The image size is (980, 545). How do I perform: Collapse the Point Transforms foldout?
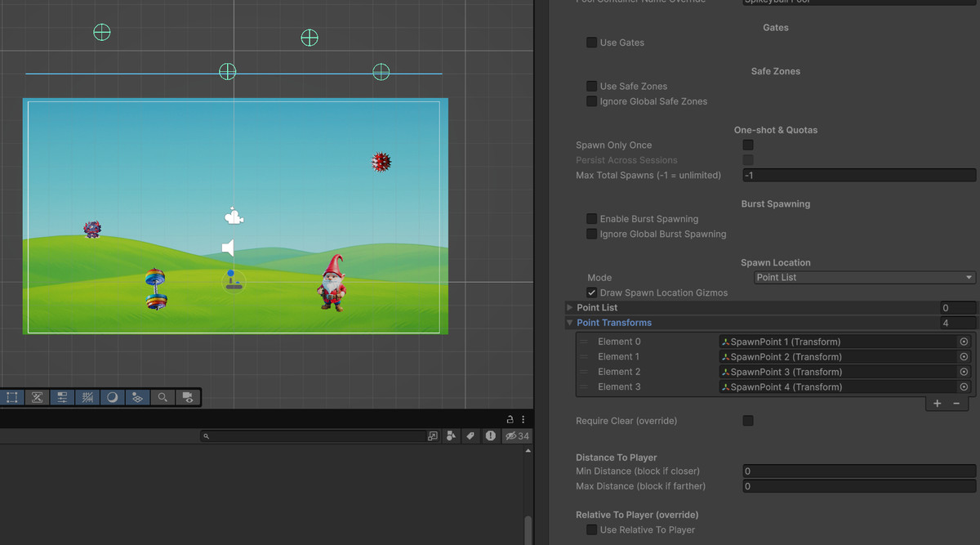tap(569, 323)
